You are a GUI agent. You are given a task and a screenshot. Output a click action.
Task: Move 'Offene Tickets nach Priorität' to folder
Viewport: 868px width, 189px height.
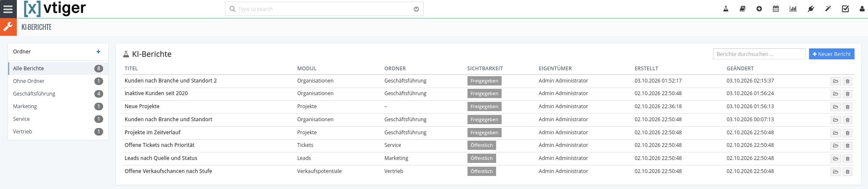click(x=836, y=146)
